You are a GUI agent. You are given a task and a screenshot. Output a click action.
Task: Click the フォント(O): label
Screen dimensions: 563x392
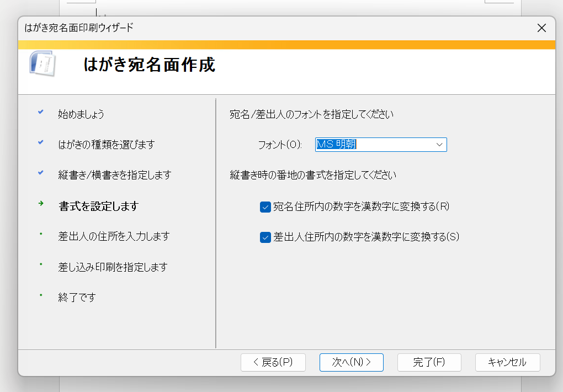280,145
